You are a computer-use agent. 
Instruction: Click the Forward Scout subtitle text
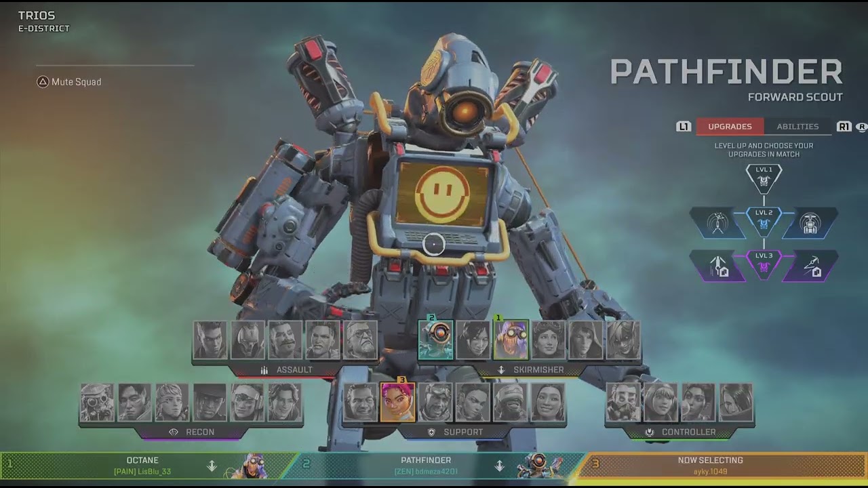pos(795,98)
